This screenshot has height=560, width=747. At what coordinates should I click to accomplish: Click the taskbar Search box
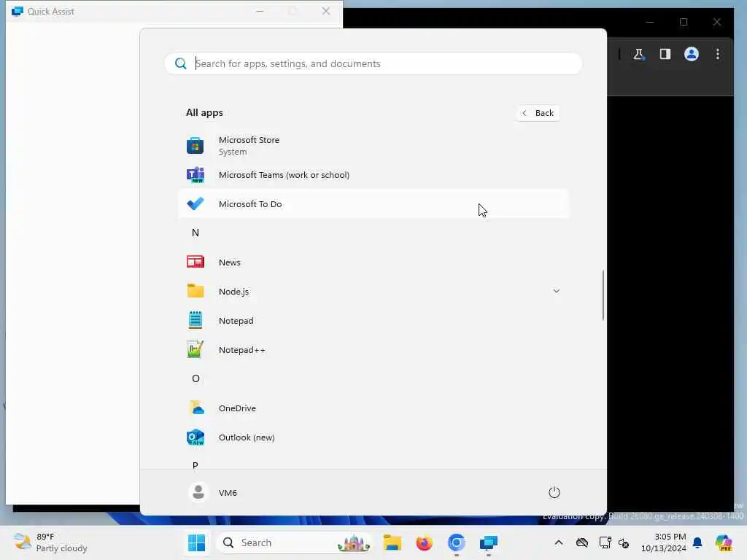click(x=294, y=542)
